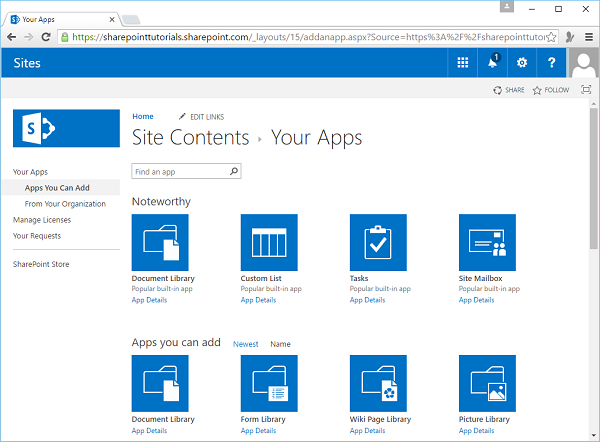600x442 pixels.
Task: Open the notifications bell icon
Action: (x=492, y=63)
